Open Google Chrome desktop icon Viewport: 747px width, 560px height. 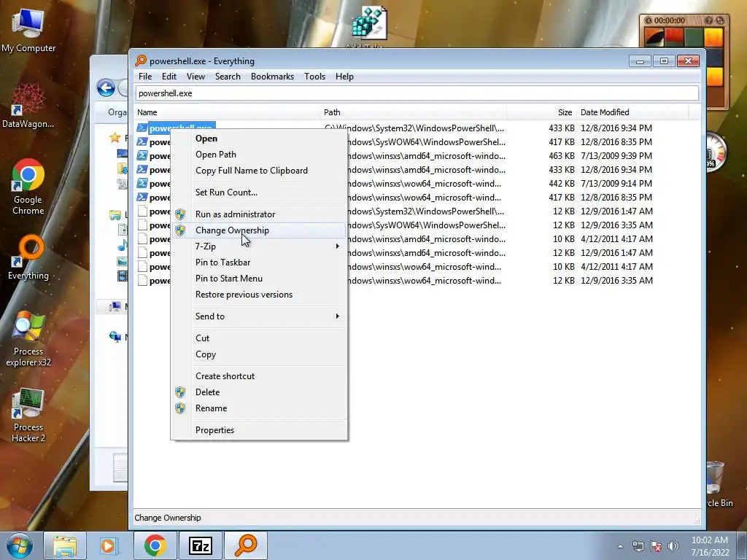pos(28,186)
